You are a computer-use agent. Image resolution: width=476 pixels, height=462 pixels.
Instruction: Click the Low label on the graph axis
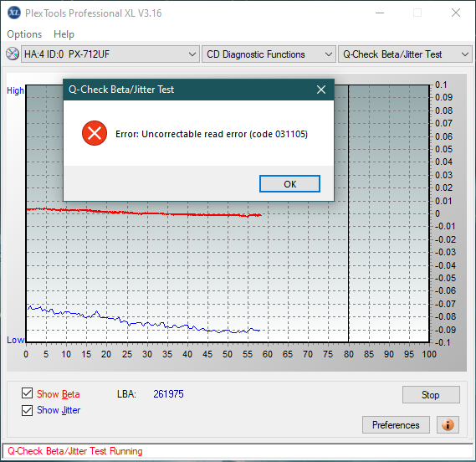16,340
